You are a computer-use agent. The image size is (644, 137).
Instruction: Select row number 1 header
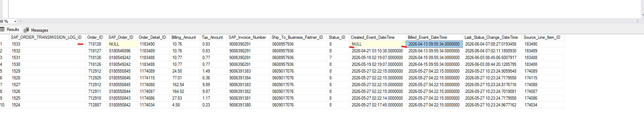4,44
